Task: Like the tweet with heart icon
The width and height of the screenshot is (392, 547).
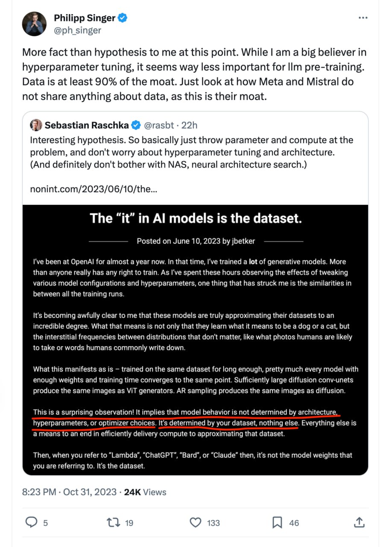Action: [196, 522]
